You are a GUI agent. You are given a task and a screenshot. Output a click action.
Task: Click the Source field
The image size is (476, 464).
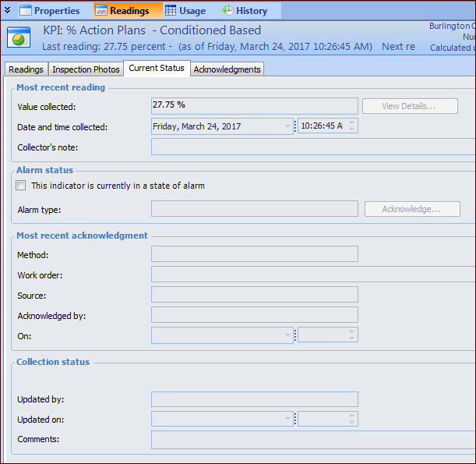point(255,295)
